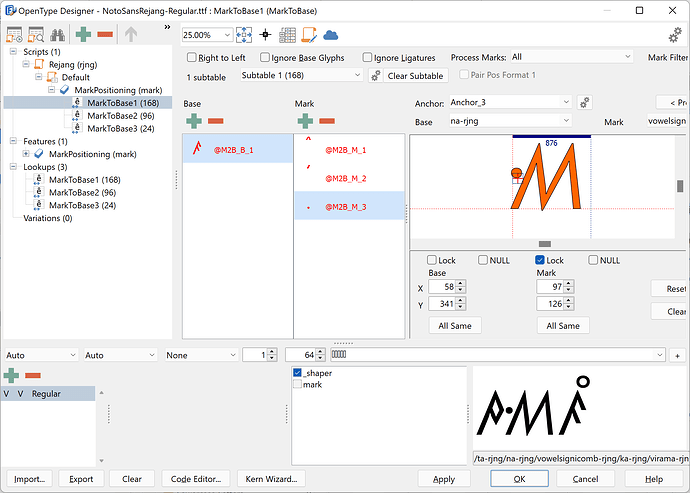This screenshot has height=493, width=690.
Task: Click the grid table icon in toolbar
Action: [x=287, y=34]
